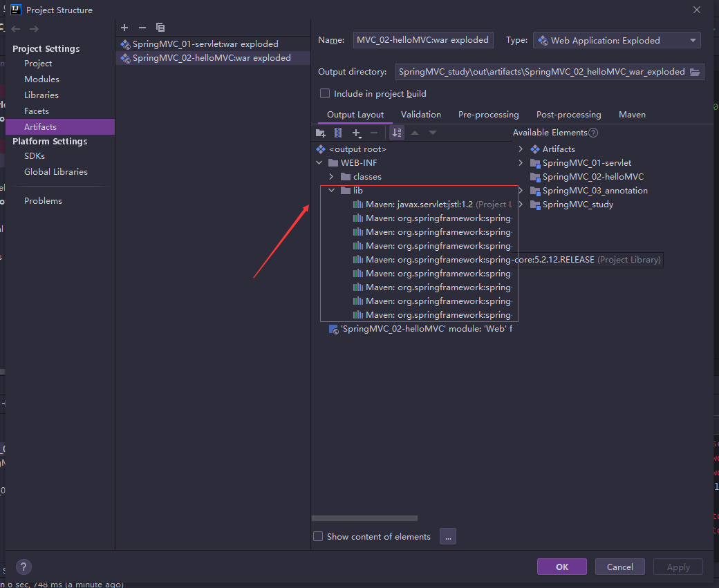Click the Create Archive icon in layout toolbar
This screenshot has width=719, height=588.
pos(338,133)
